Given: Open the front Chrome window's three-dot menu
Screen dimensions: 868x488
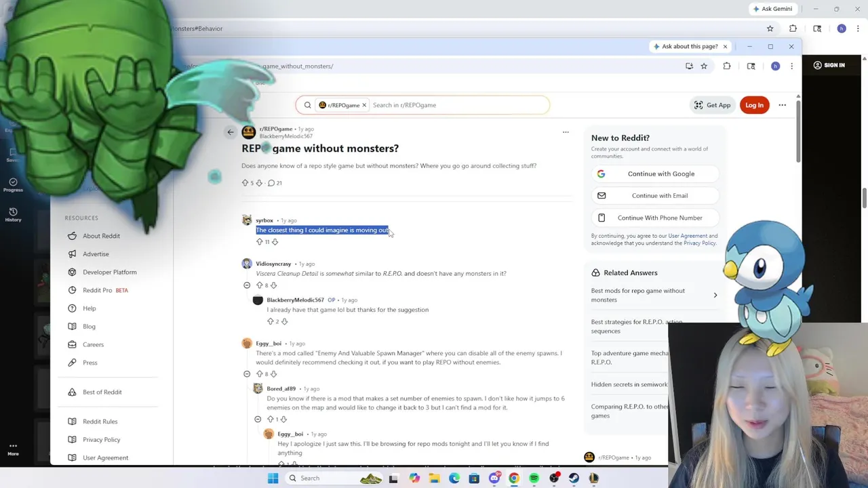Looking at the screenshot, I should [791, 66].
